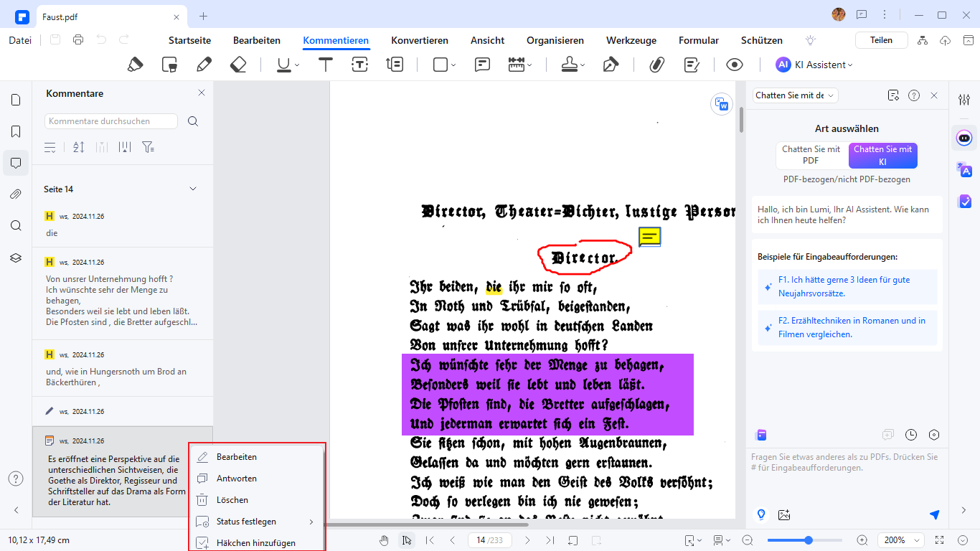The height and width of the screenshot is (551, 980).
Task: Open the 'Chatten Sie mit' dropdown
Action: pos(795,95)
